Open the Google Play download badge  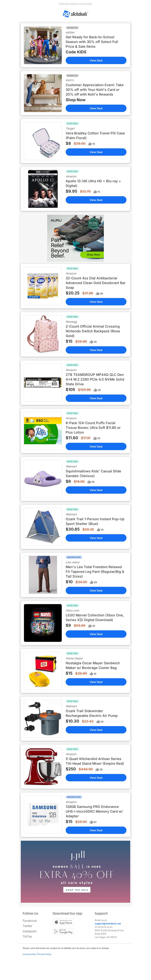[63, 931]
